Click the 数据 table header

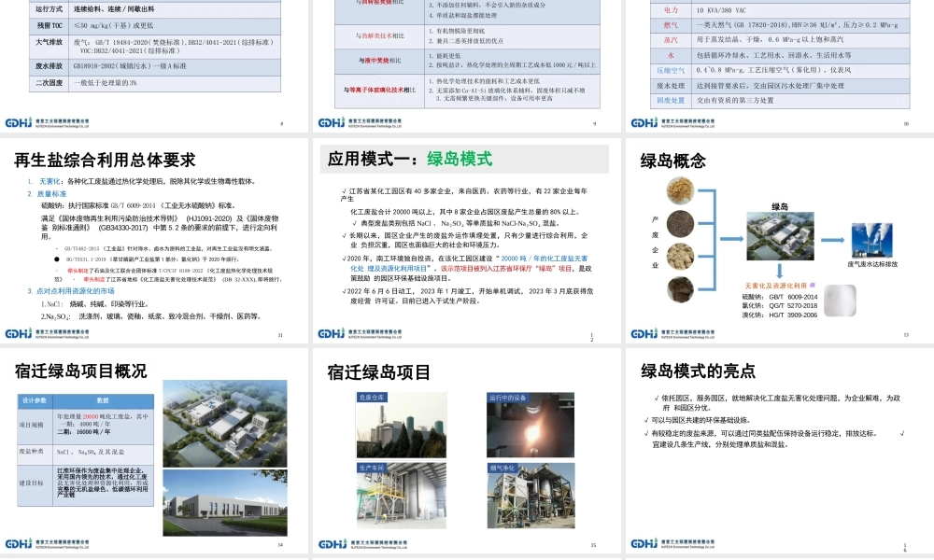pyautogui.click(x=103, y=400)
